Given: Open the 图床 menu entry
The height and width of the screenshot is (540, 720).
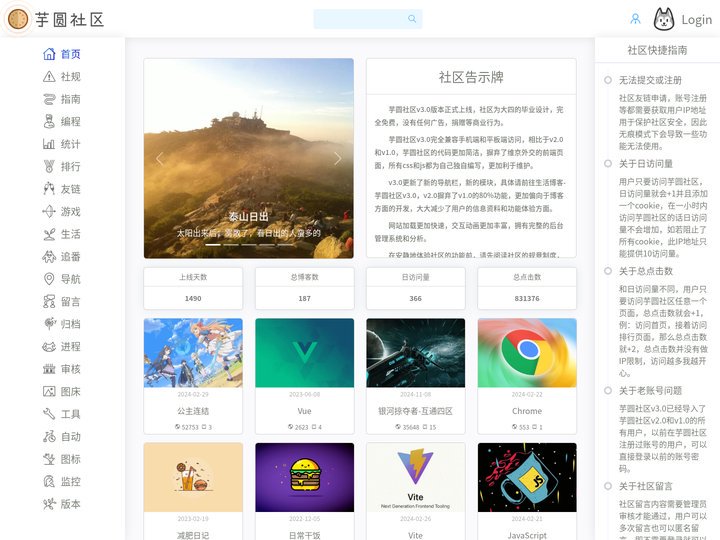Looking at the screenshot, I should coord(71,392).
